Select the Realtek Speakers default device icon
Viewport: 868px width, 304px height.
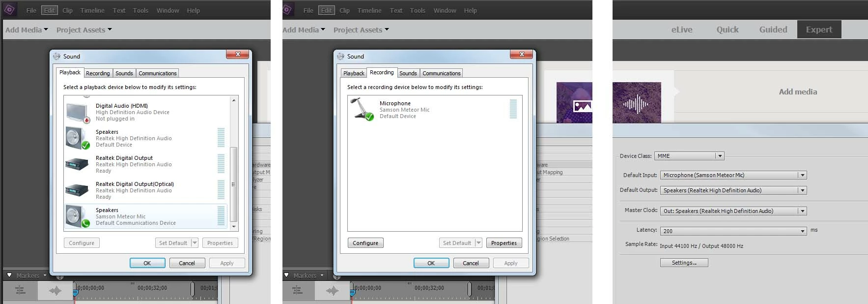78,138
